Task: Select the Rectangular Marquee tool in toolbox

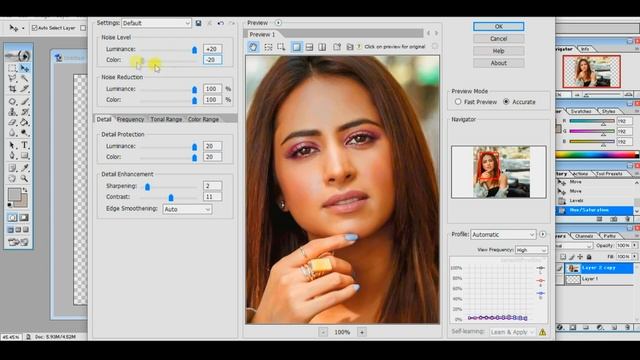Action: [12, 68]
